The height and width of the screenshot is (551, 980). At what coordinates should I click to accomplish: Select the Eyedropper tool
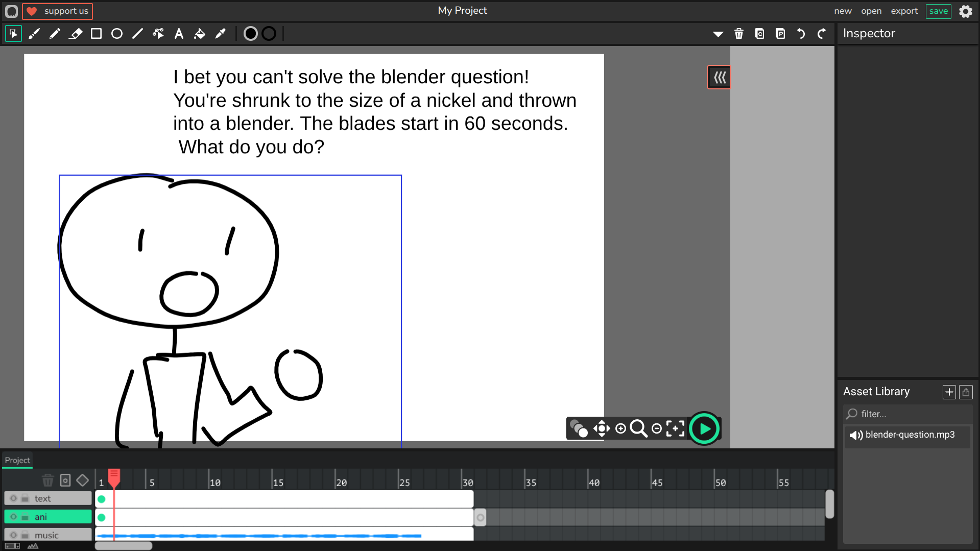[x=221, y=34]
